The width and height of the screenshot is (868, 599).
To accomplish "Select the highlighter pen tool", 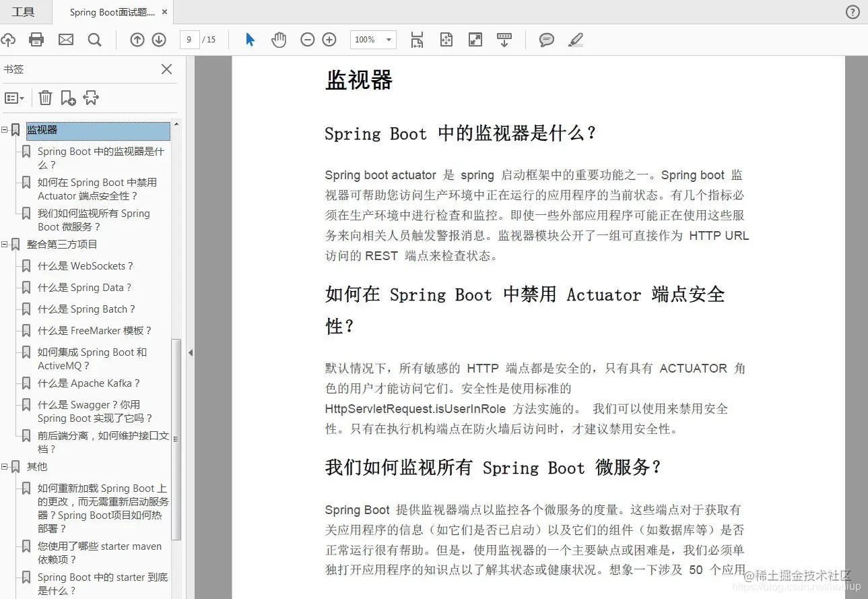I will pyautogui.click(x=576, y=40).
